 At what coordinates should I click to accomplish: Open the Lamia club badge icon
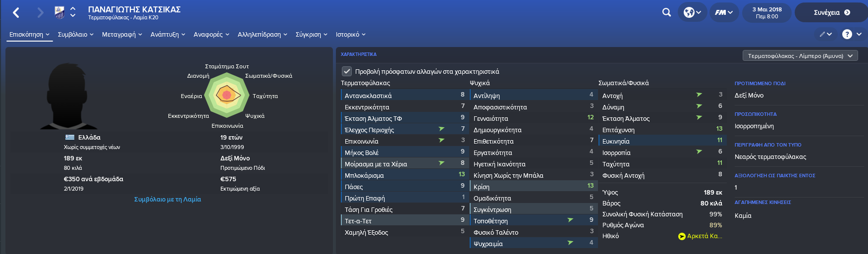(x=59, y=12)
